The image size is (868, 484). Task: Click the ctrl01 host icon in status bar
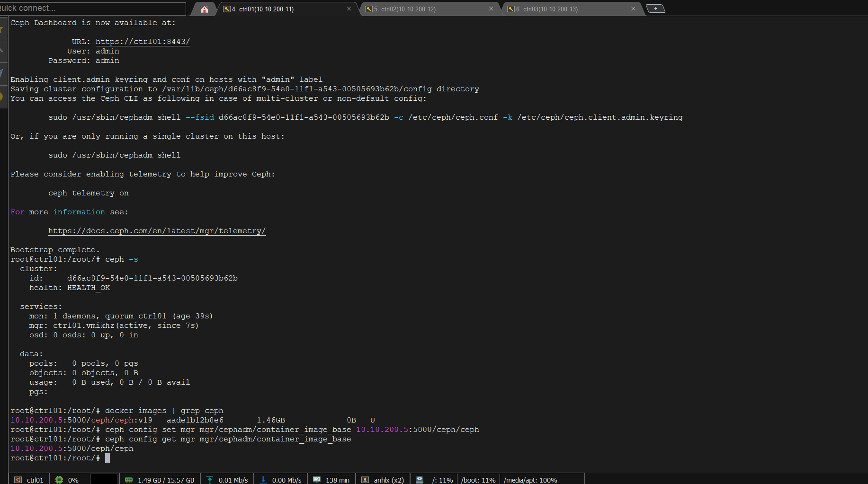(x=18, y=480)
